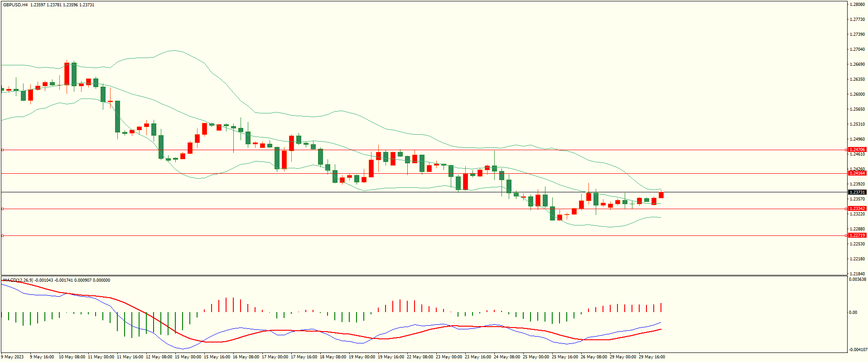Click the 17 May 16:00 time label
The image size is (868, 362).
point(304,357)
